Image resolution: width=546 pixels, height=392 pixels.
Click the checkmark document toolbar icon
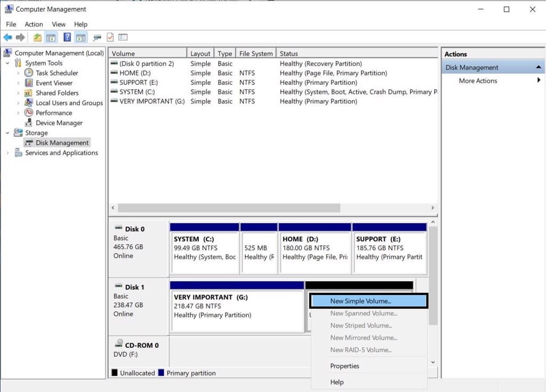coord(110,37)
